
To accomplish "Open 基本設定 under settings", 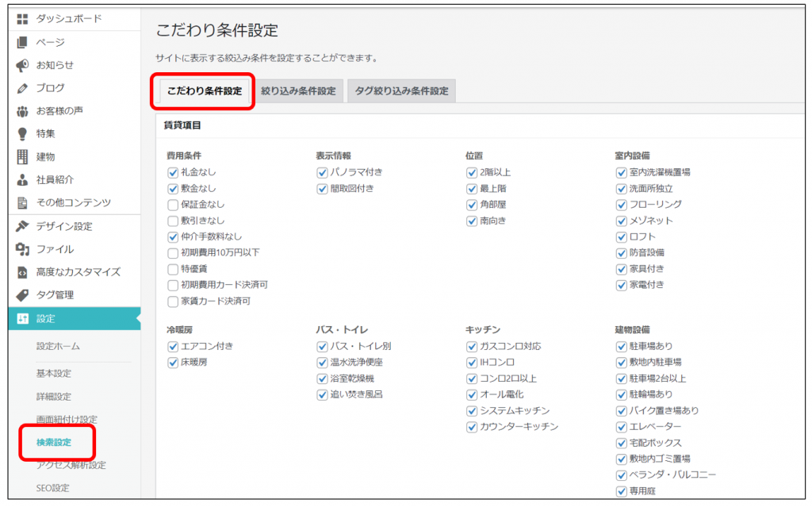I will point(54,373).
